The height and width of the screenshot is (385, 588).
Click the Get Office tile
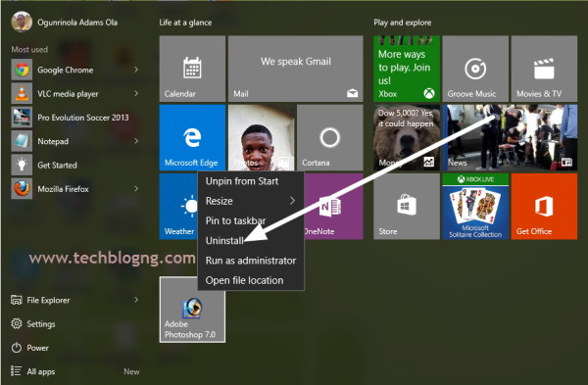[544, 206]
